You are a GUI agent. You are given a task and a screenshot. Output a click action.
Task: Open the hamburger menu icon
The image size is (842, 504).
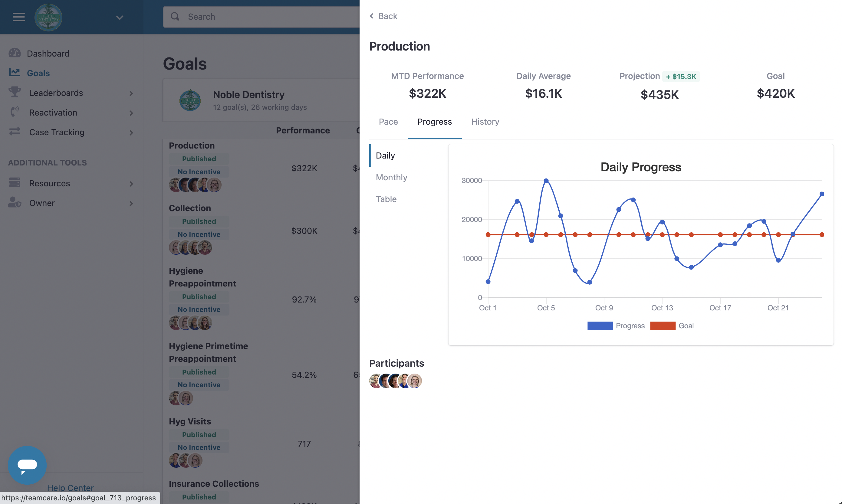point(19,17)
